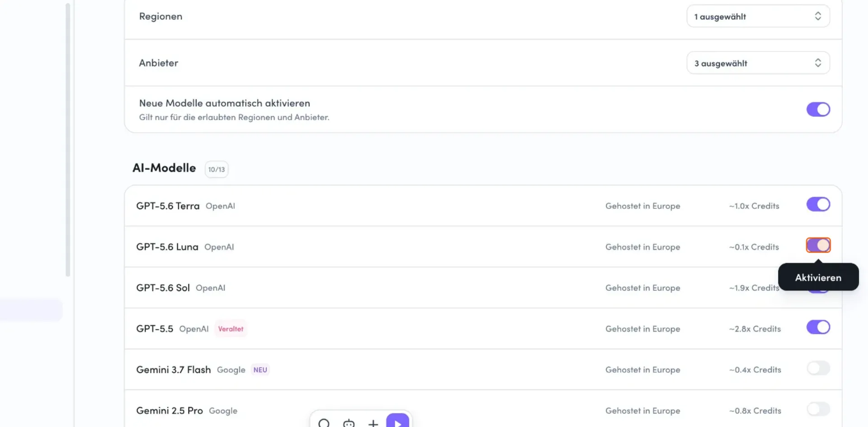The image size is (868, 427).
Task: Select the 'GPT-5.6 Sol' model name
Action: coord(163,288)
